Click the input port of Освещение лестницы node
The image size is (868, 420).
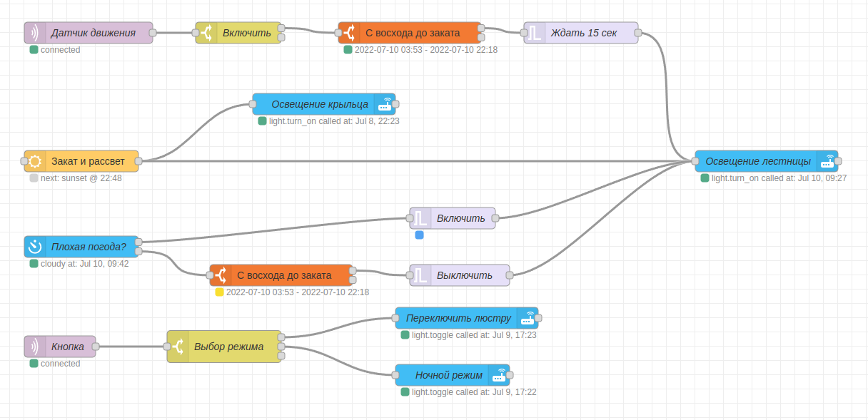click(x=695, y=161)
